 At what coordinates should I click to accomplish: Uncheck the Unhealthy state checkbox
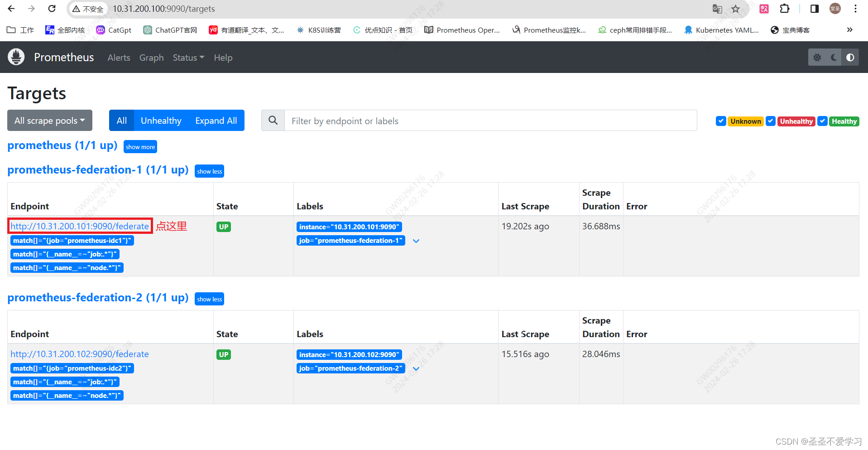pyautogui.click(x=770, y=121)
